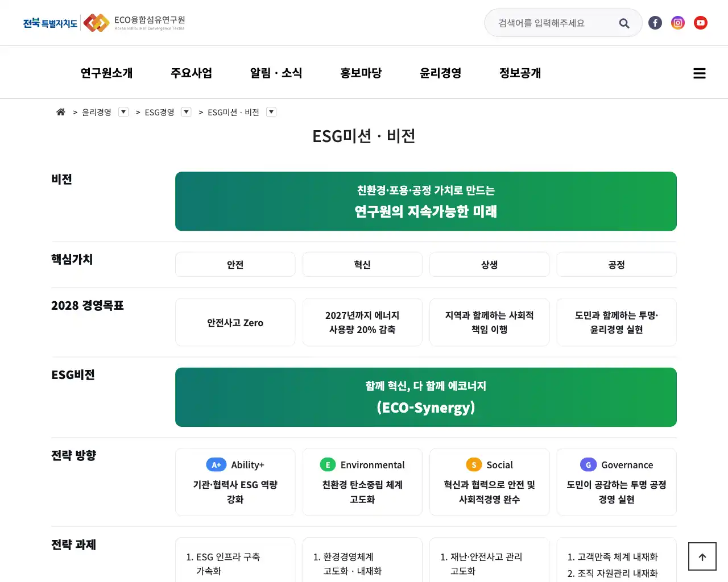Image resolution: width=728 pixels, height=582 pixels.
Task: Click the ESG미션·비전 page heading
Action: point(364,136)
